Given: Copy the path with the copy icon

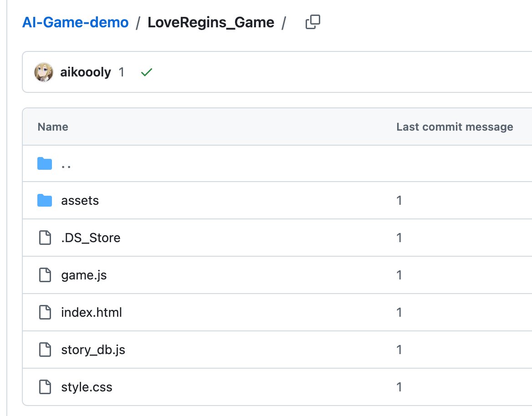Looking at the screenshot, I should click(313, 22).
